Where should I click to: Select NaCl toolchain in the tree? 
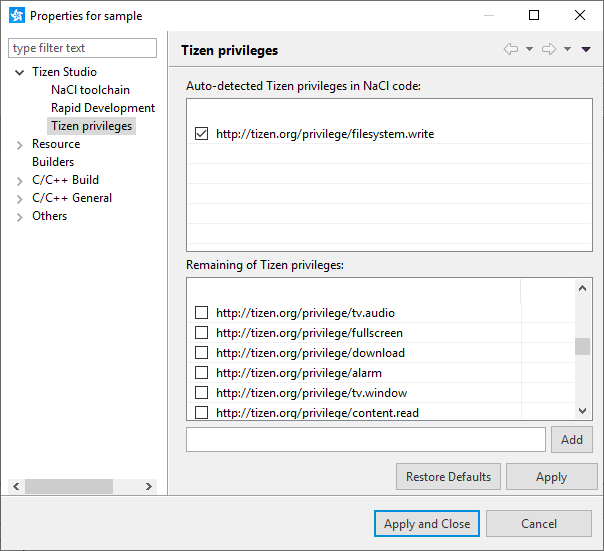pyautogui.click(x=90, y=90)
